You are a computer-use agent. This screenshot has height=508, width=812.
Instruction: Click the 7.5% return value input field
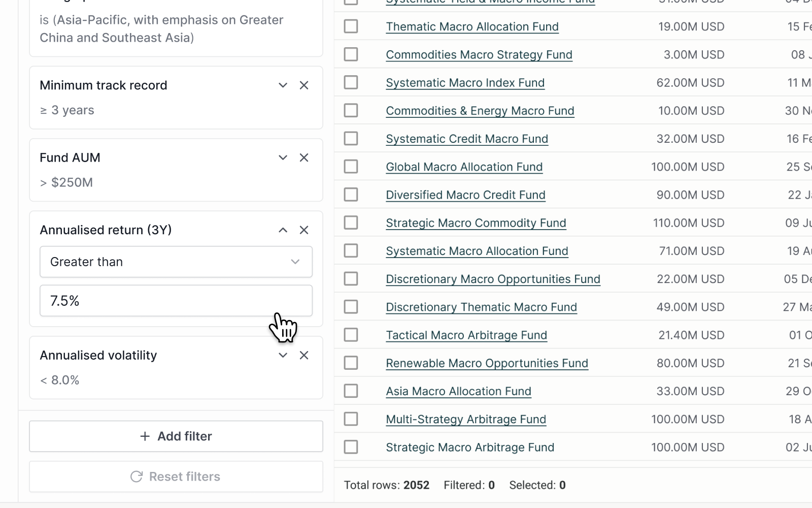coord(176,300)
